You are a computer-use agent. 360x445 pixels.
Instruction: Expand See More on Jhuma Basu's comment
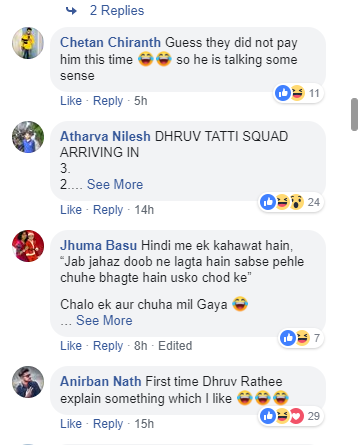coord(104,320)
